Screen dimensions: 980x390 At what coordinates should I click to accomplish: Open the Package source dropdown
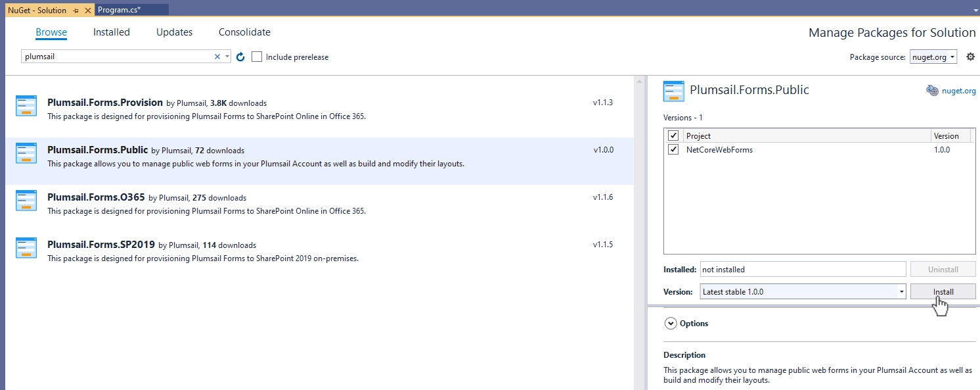933,57
